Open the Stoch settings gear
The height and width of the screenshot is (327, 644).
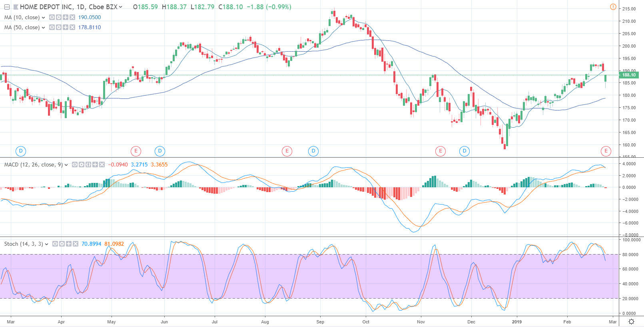tap(62, 244)
